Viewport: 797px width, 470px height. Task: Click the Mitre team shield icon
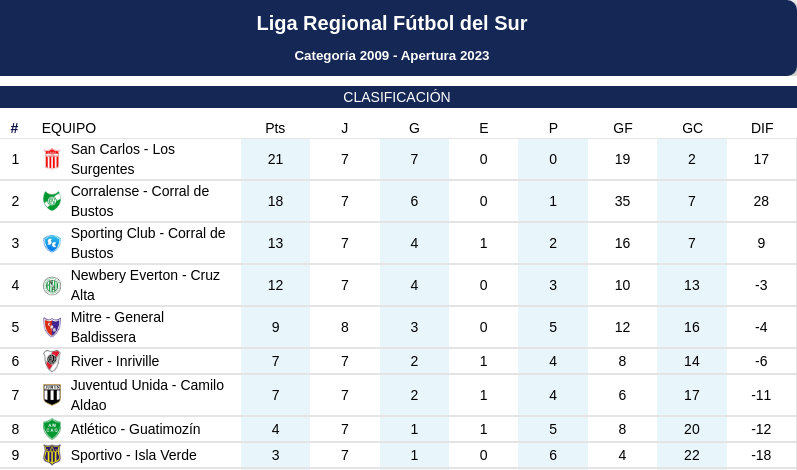point(52,327)
